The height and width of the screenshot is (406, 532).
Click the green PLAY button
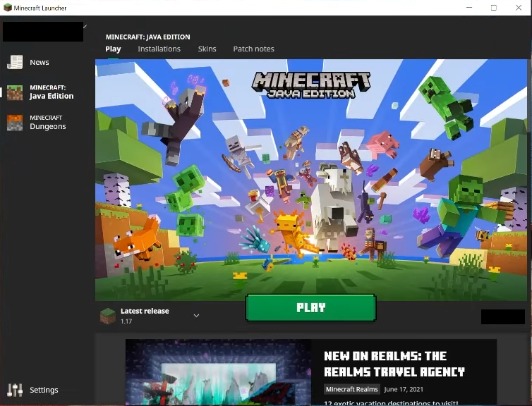(x=310, y=308)
